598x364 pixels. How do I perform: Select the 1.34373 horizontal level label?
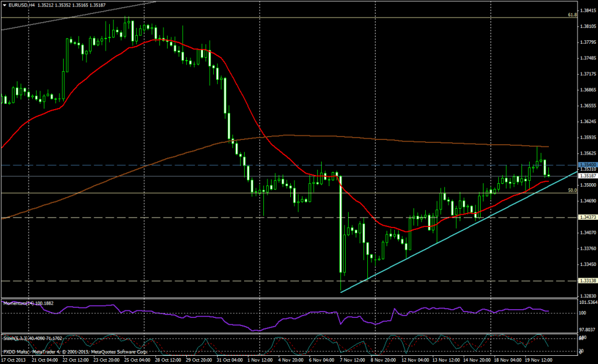586,218
